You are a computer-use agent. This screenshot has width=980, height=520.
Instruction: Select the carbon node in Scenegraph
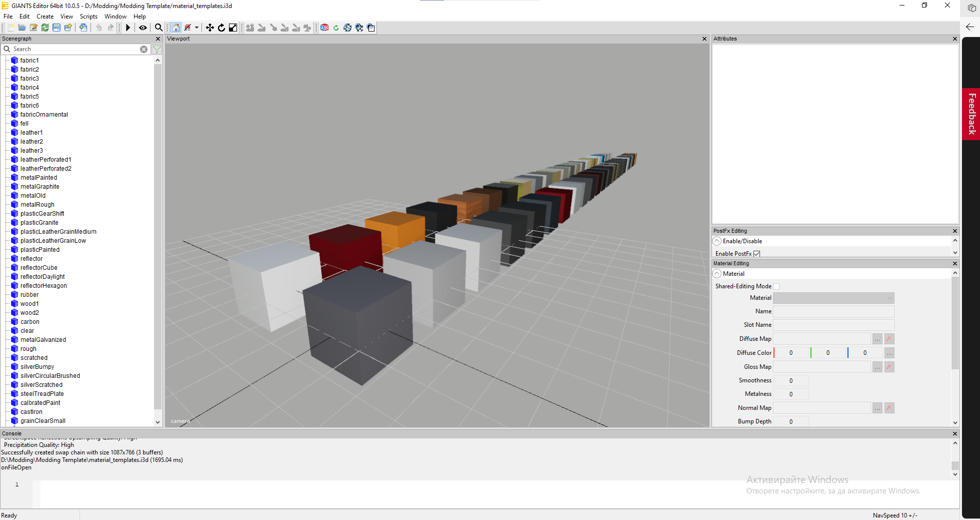(x=29, y=322)
